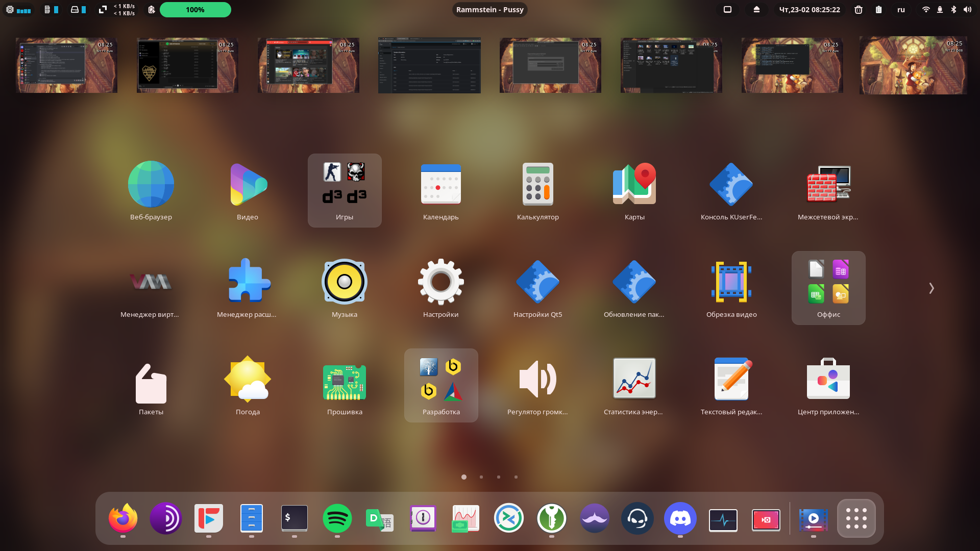Viewport: 980px width, 551px height.
Task: Click the CPU usage indicator
Action: (x=18, y=10)
